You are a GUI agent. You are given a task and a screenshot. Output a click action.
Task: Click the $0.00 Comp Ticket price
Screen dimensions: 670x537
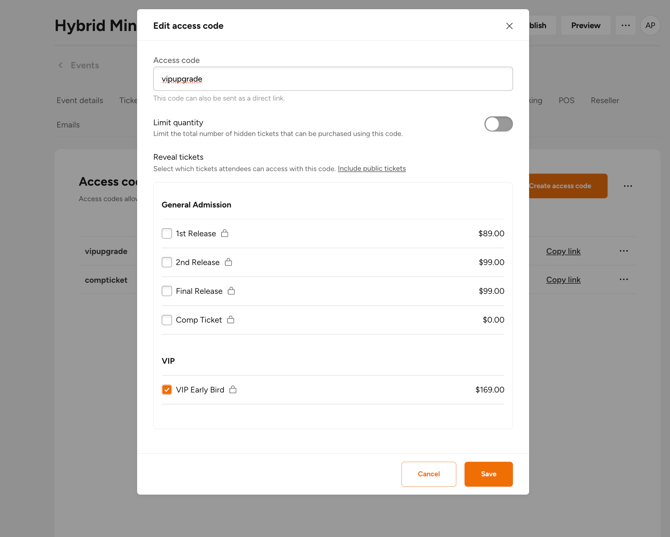point(493,320)
